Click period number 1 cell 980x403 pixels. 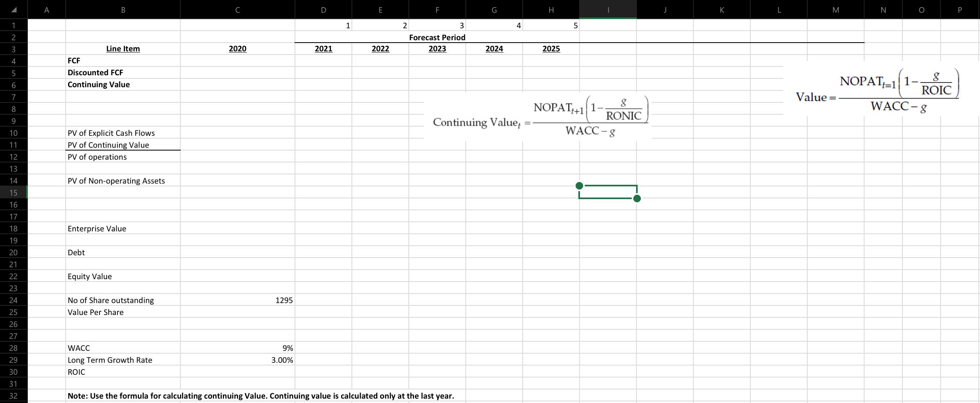323,25
